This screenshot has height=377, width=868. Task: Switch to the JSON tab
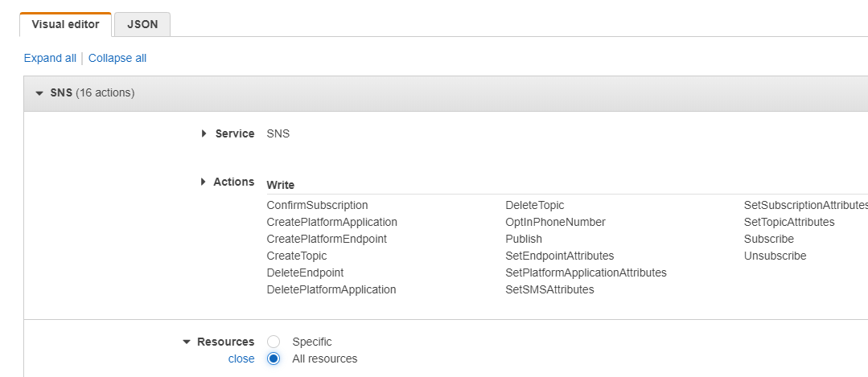click(142, 24)
